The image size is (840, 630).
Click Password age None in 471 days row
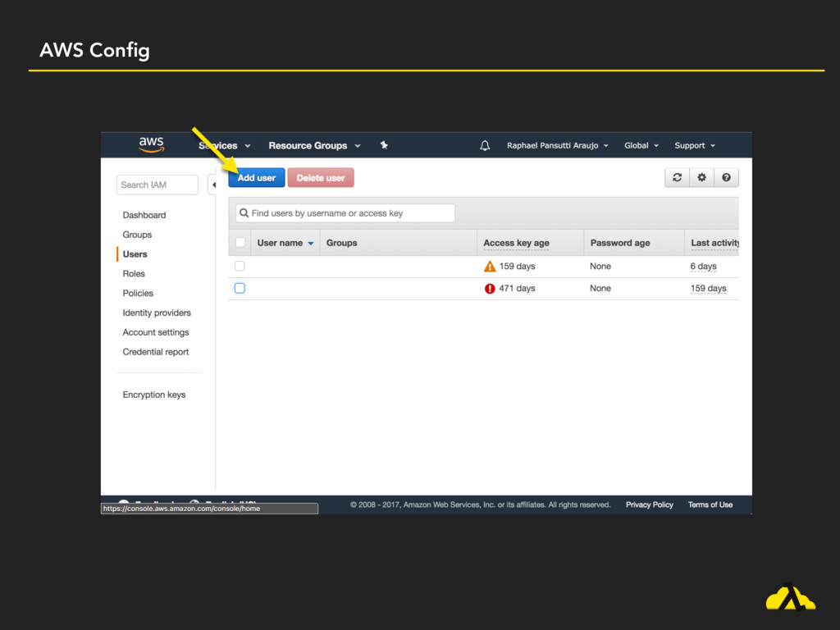click(x=600, y=288)
